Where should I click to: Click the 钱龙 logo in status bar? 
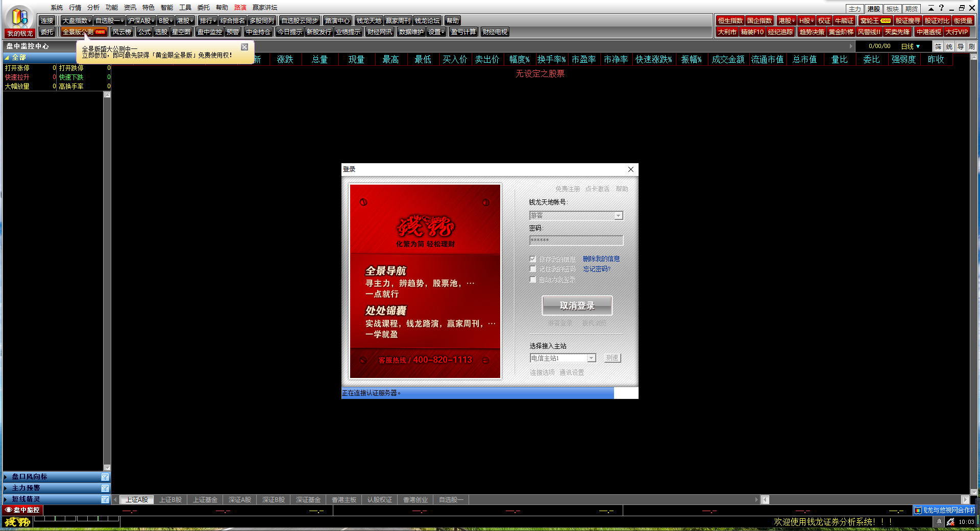(x=18, y=522)
